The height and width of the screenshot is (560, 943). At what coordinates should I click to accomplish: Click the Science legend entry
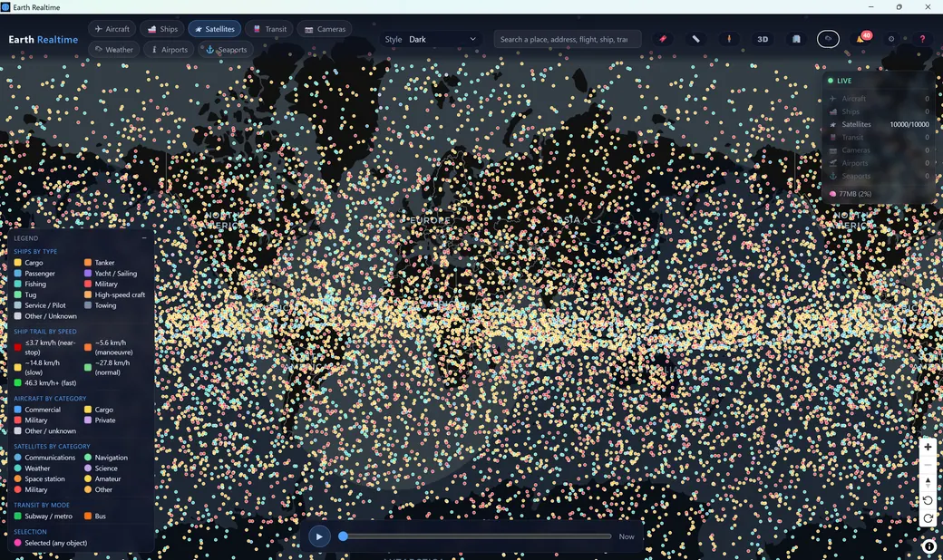101,468
